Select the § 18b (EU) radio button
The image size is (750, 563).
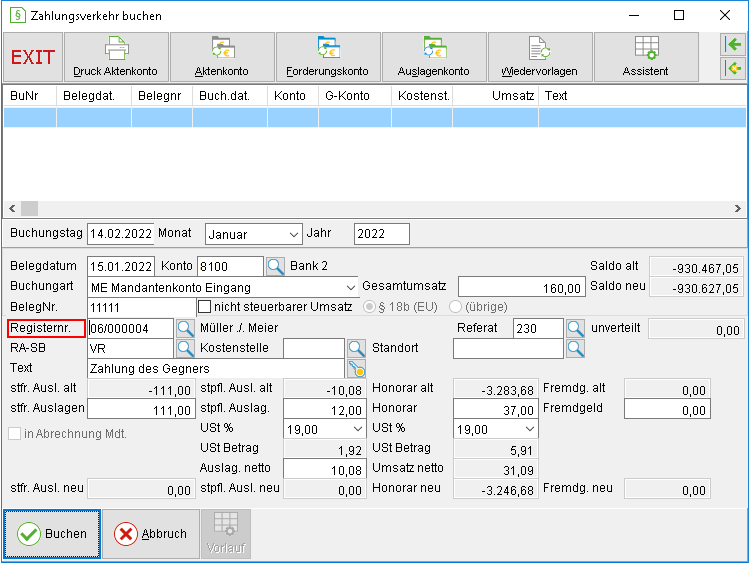tap(369, 307)
